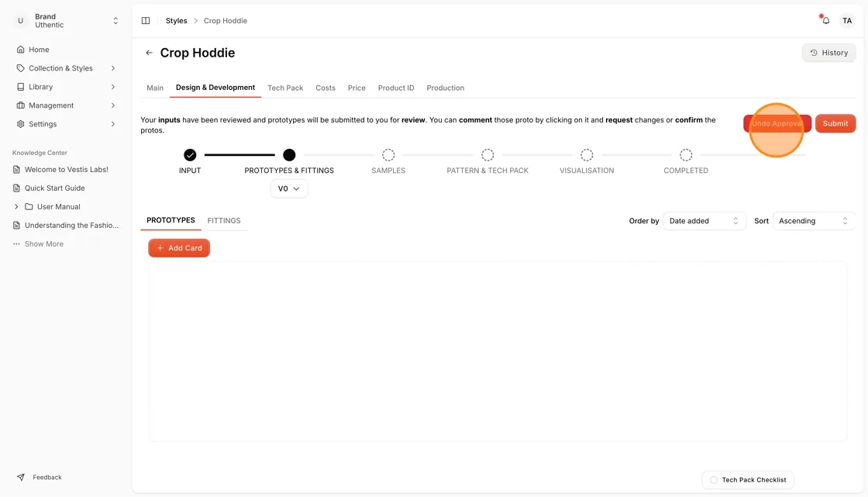Click the empty prototypes card area
The image size is (868, 497).
pos(498,351)
